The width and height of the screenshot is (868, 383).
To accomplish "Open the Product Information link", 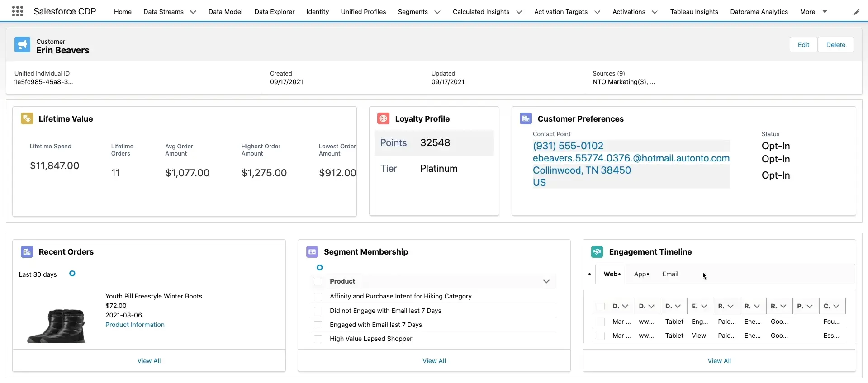I will [135, 325].
